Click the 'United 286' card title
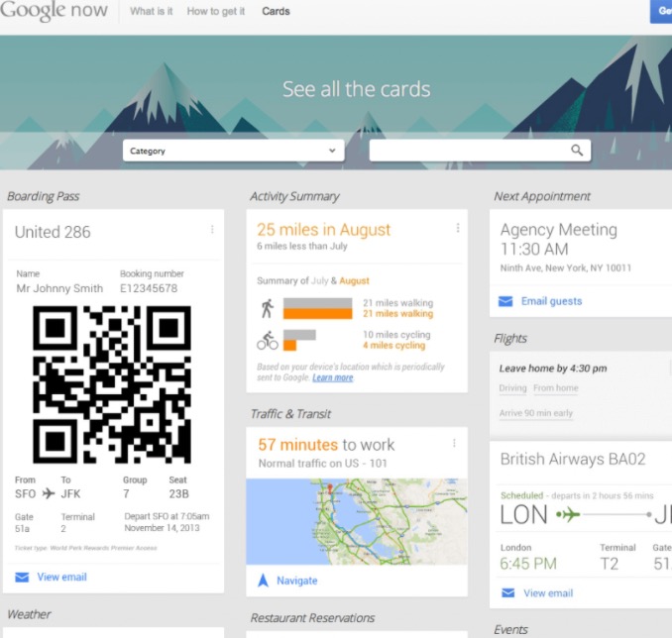The height and width of the screenshot is (638, 672). pyautogui.click(x=53, y=232)
